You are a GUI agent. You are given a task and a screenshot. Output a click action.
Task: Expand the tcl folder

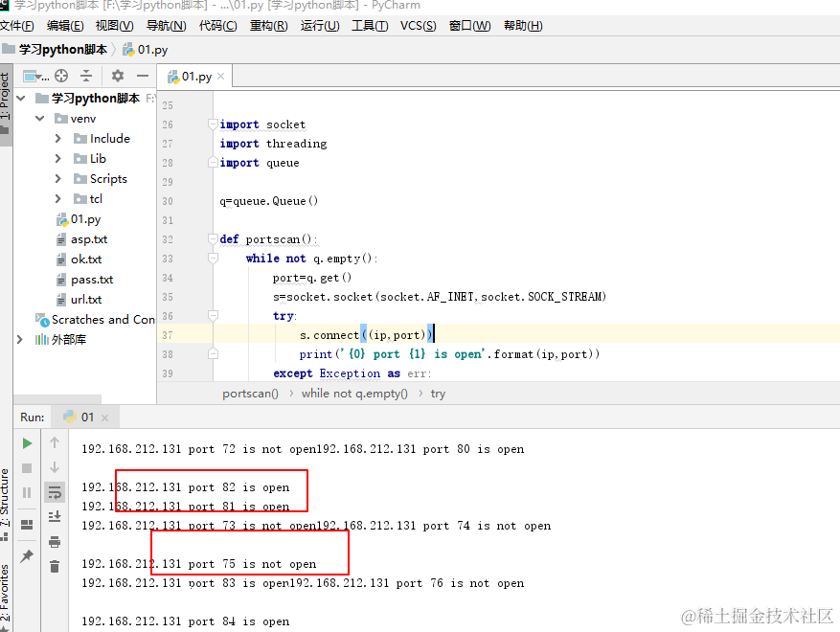[x=57, y=199]
